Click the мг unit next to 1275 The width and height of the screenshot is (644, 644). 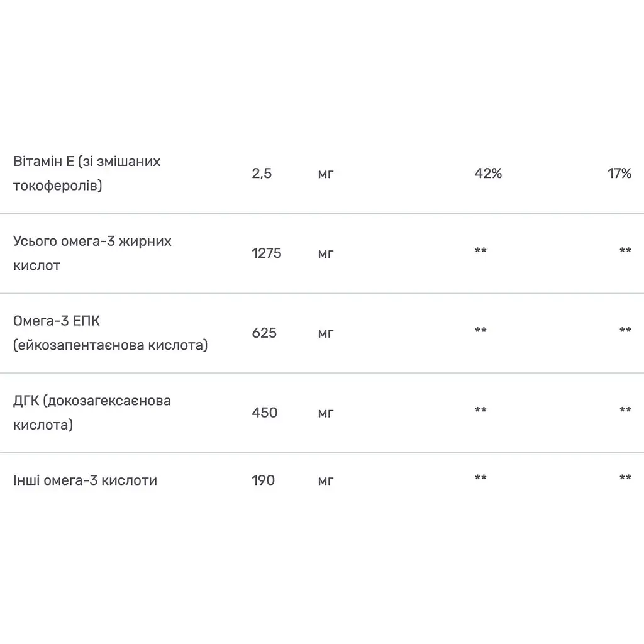tap(326, 254)
